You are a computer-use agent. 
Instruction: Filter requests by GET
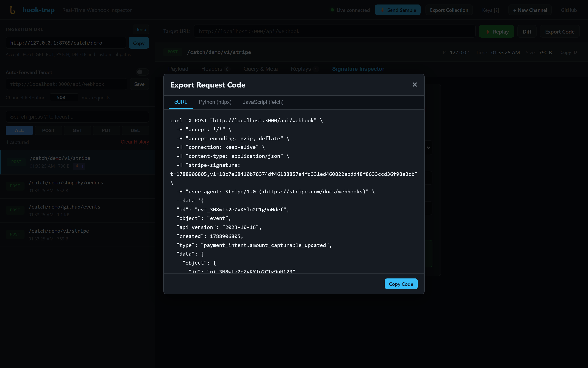pos(77,130)
